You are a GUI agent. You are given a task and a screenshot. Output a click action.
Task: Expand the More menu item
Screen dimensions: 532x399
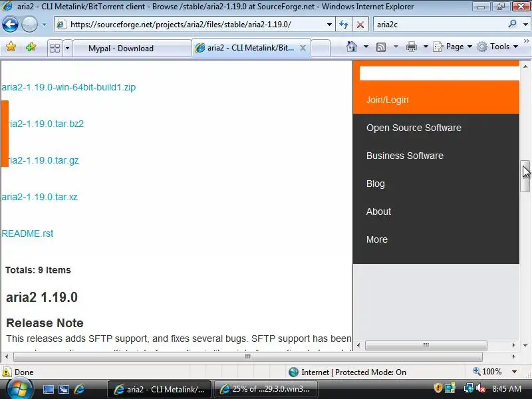tap(377, 239)
